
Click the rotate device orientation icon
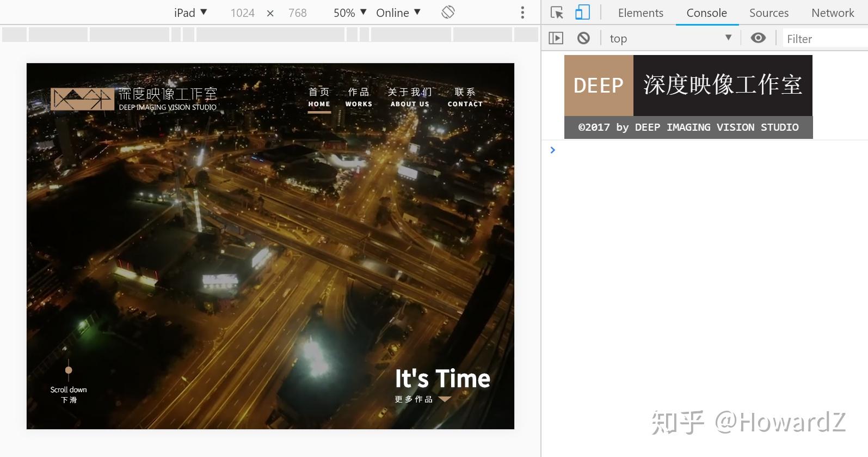tap(448, 12)
